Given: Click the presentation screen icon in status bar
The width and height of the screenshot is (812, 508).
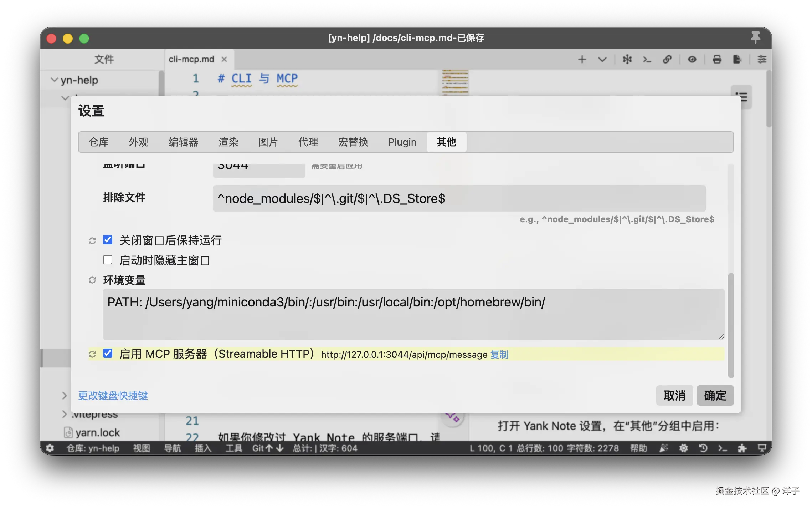Looking at the screenshot, I should [762, 448].
